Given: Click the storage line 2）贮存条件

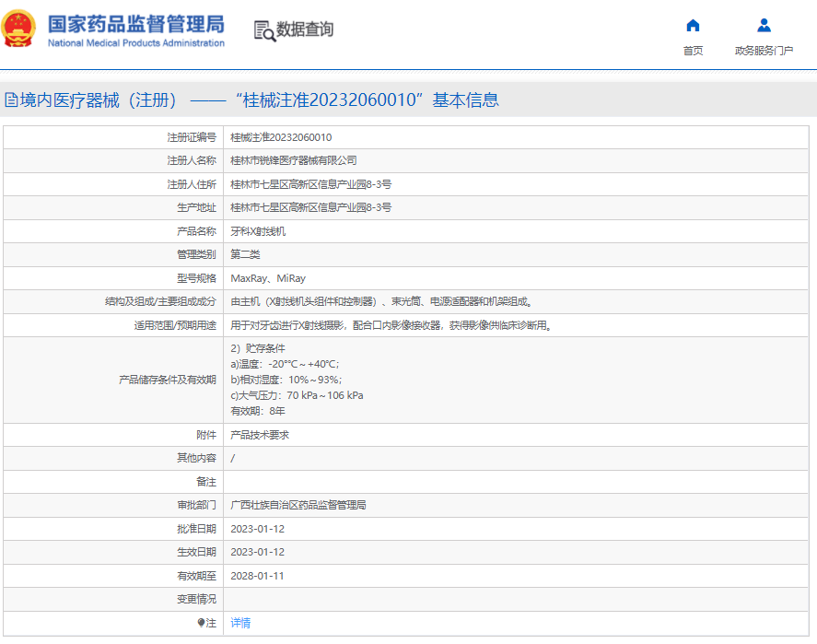Looking at the screenshot, I should [258, 348].
